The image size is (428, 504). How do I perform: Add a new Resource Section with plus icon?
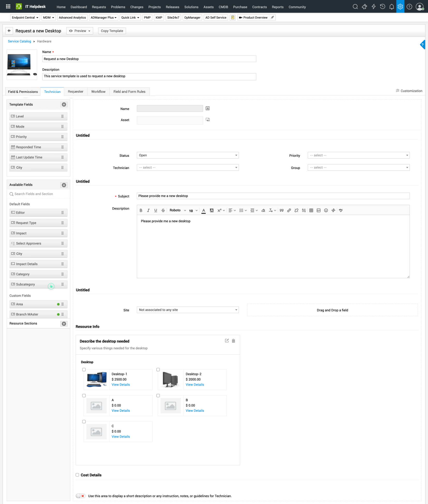[x=64, y=324]
